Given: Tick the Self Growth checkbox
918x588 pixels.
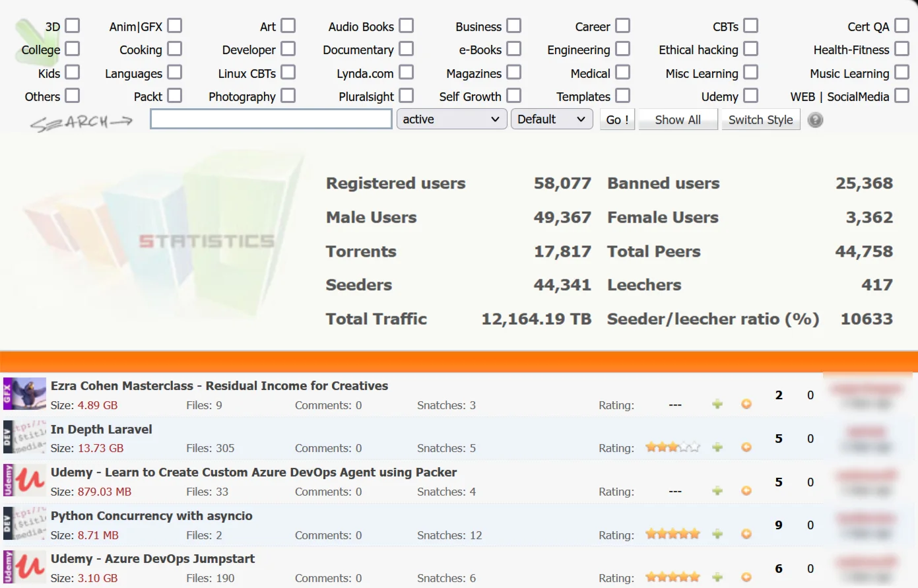Looking at the screenshot, I should pyautogui.click(x=514, y=96).
